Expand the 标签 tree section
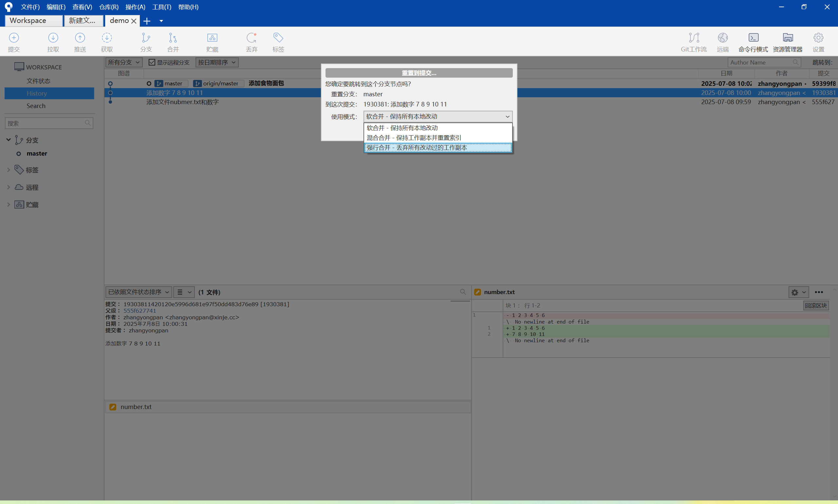This screenshot has height=504, width=838. (9, 170)
